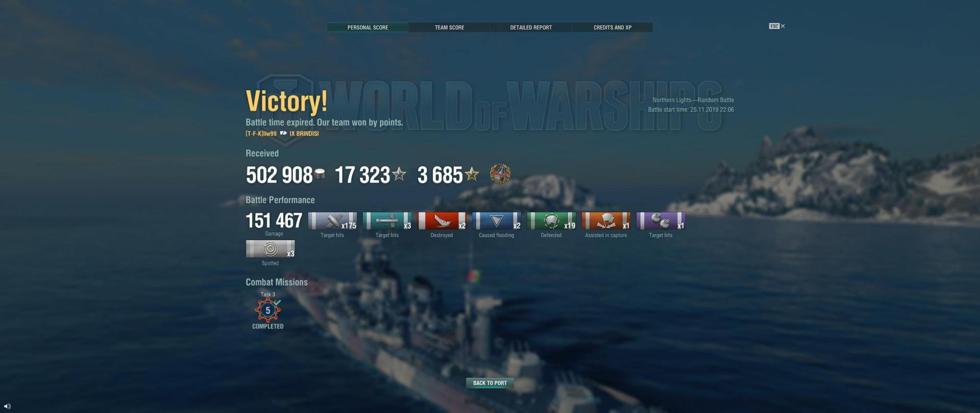Click the free XP 3 685 star value
This screenshot has height=413, width=980.
coord(448,175)
